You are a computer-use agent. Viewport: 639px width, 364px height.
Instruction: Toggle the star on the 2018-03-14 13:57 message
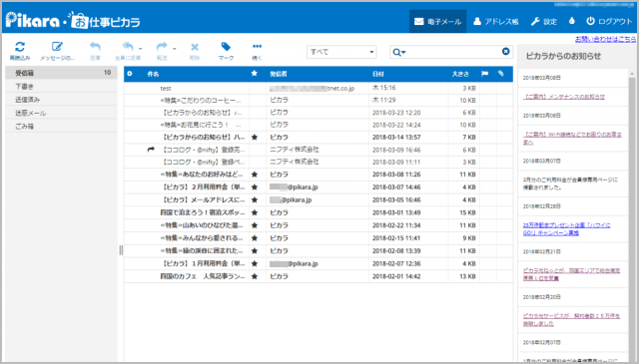tap(255, 138)
